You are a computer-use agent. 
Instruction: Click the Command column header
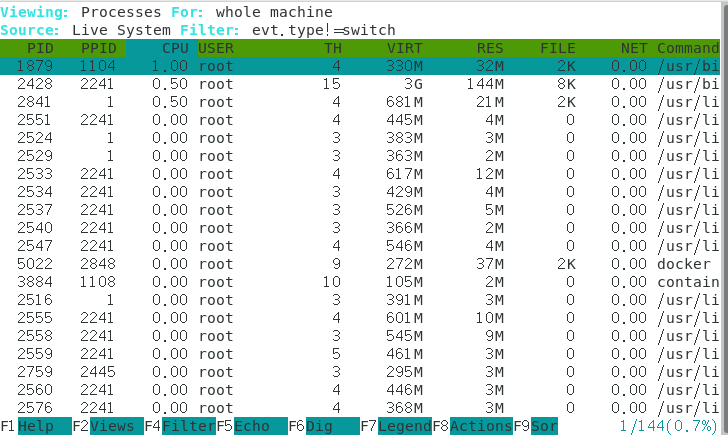688,48
